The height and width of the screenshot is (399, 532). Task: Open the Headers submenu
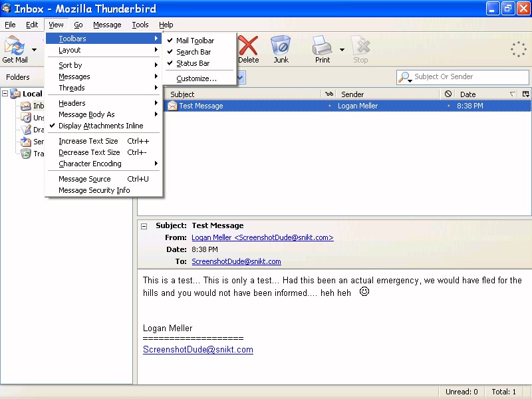pyautogui.click(x=104, y=103)
